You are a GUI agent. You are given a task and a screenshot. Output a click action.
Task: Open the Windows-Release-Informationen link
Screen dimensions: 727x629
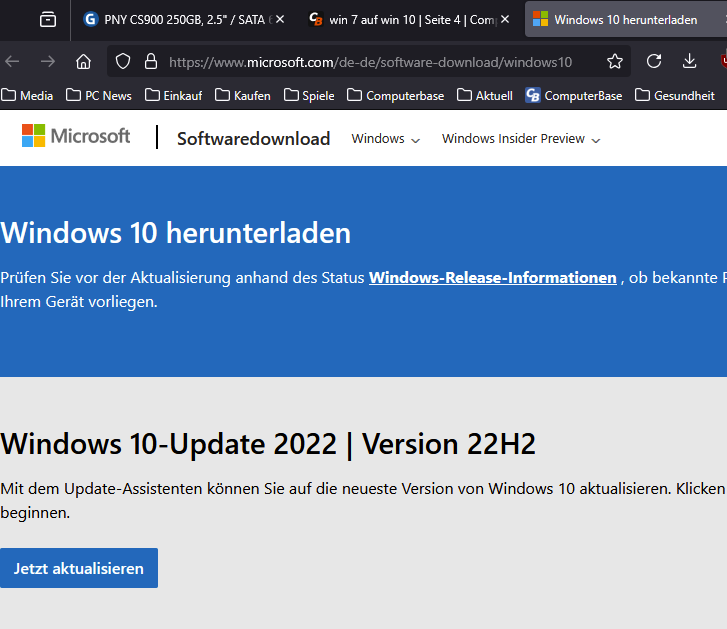(x=493, y=278)
